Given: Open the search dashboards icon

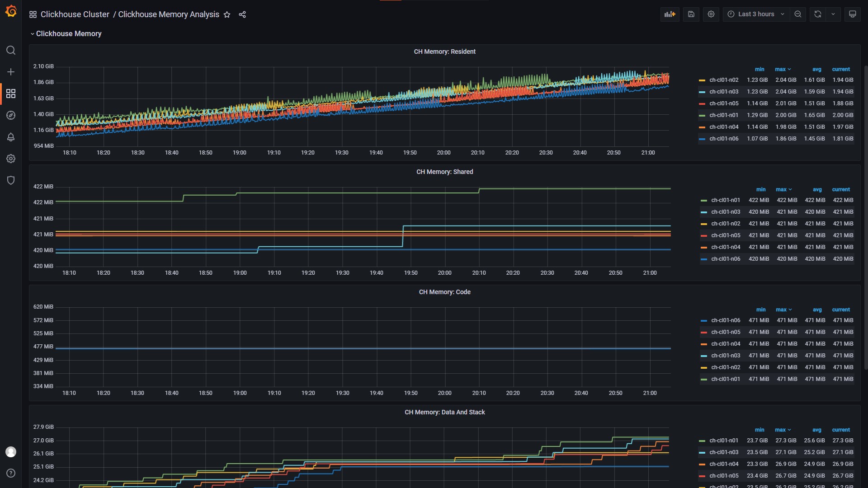Looking at the screenshot, I should pyautogui.click(x=11, y=50).
